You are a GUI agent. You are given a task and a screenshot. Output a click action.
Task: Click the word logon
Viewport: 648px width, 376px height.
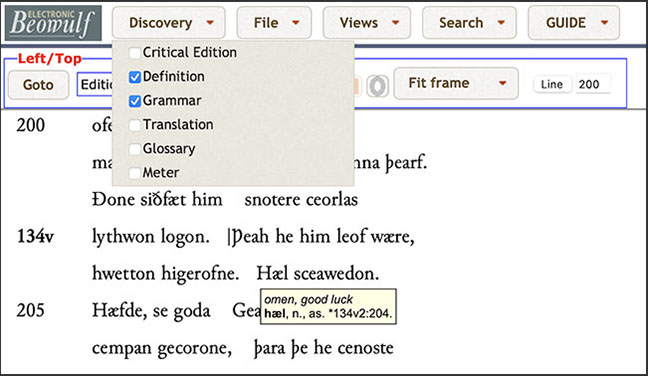click(x=185, y=238)
